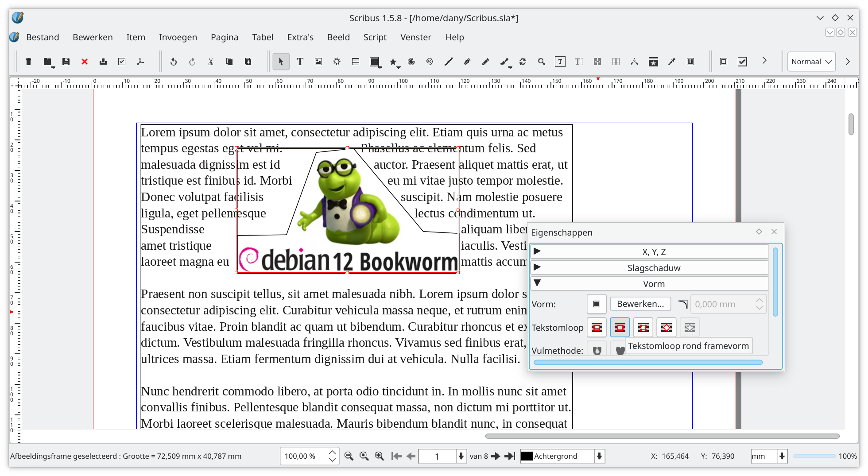Select the Table tool

356,62
